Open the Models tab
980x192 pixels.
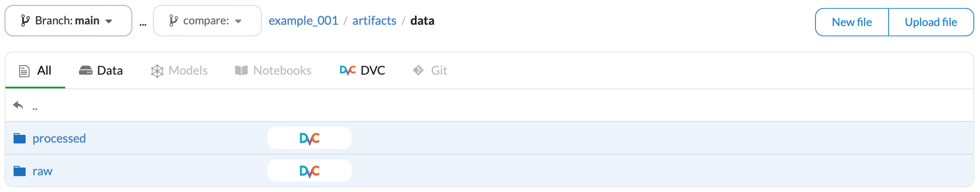(179, 71)
